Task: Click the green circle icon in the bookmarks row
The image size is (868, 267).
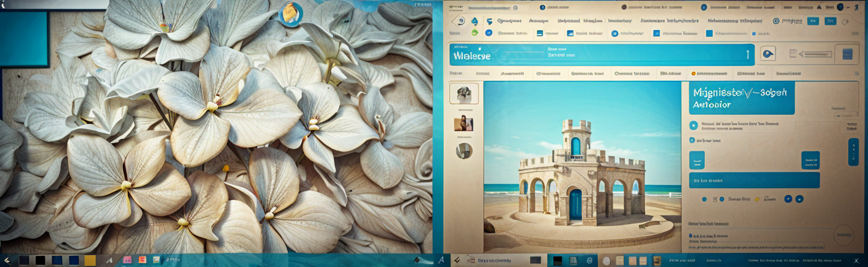Action: click(475, 33)
